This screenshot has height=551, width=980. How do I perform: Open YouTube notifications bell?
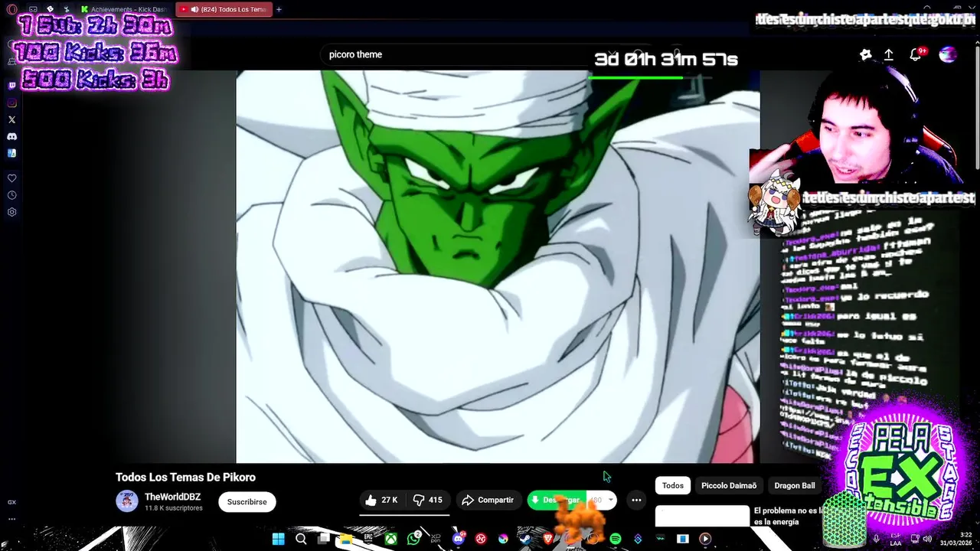915,54
